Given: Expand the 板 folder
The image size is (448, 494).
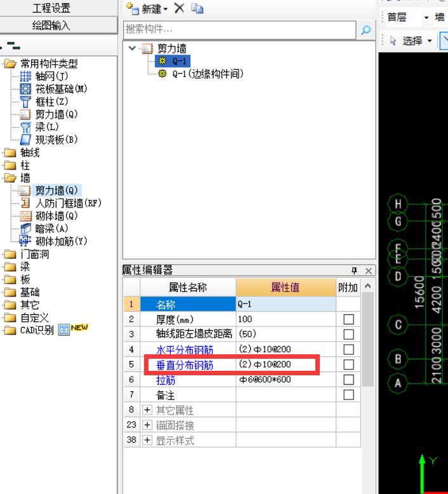Looking at the screenshot, I should click(x=10, y=279).
